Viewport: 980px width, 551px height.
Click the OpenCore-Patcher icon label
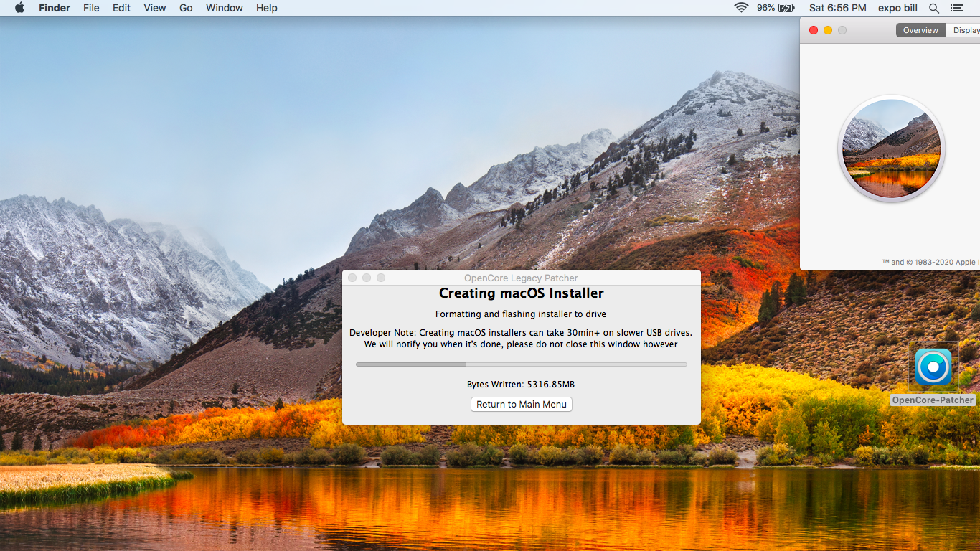click(x=933, y=400)
